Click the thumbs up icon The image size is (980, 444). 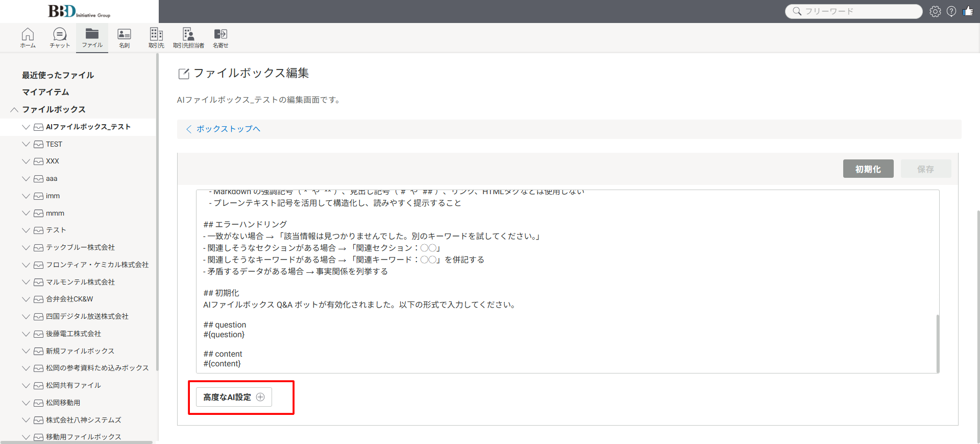point(968,11)
